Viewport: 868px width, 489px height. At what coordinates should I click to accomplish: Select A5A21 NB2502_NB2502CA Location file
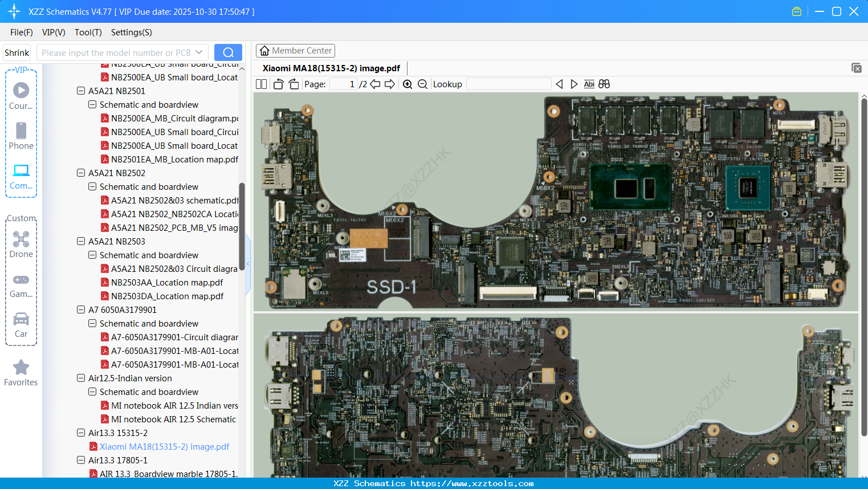click(174, 214)
